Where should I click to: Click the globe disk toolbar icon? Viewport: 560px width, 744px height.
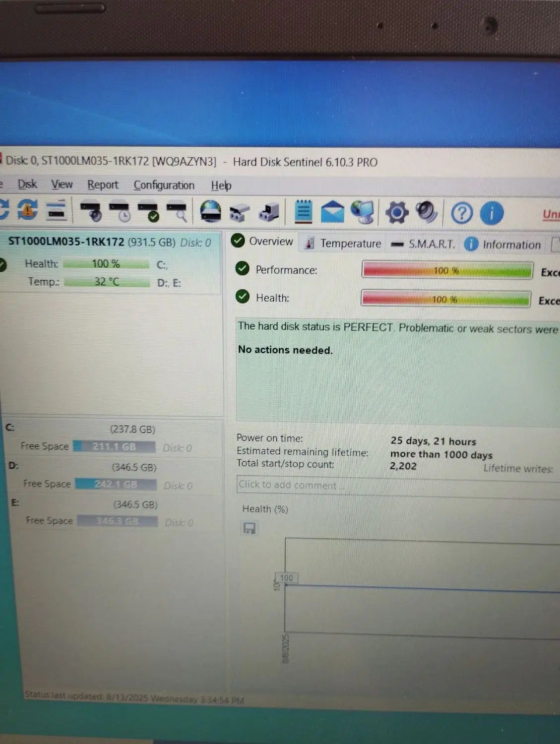click(x=210, y=211)
